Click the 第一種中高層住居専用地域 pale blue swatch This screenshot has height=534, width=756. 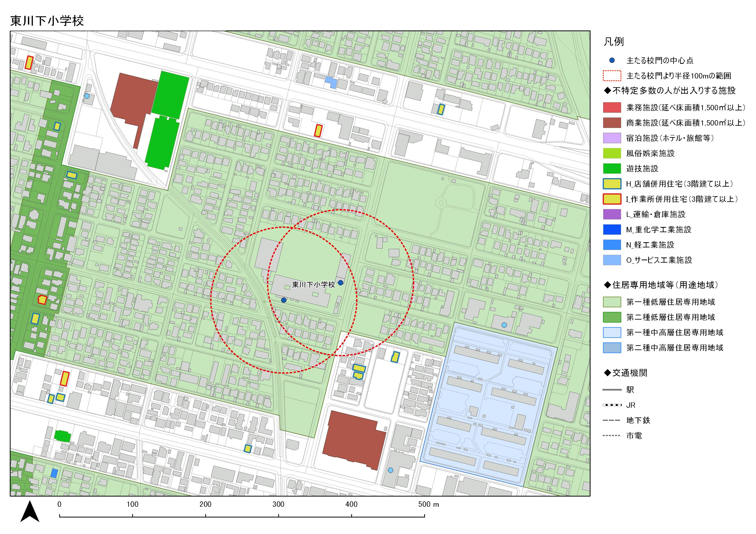(x=612, y=332)
